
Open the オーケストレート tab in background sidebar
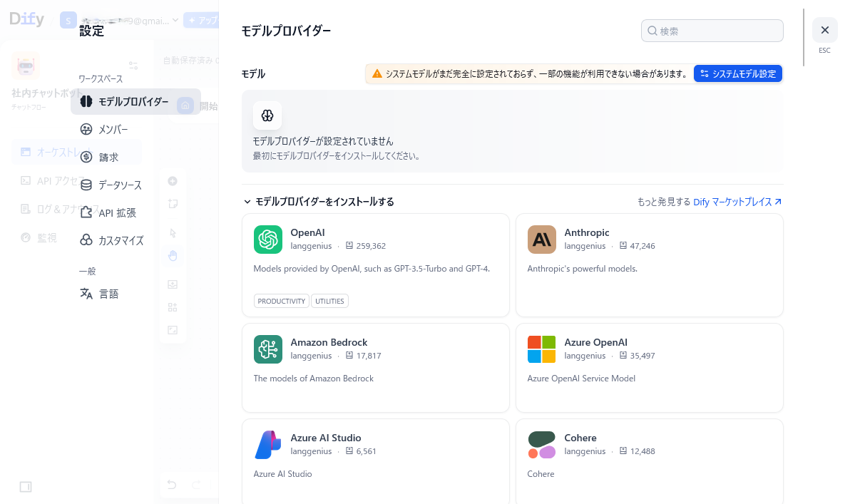(x=76, y=152)
